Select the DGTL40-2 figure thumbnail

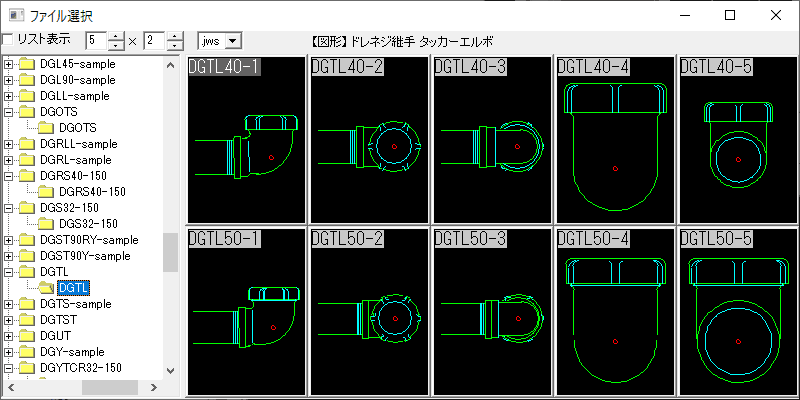point(369,140)
